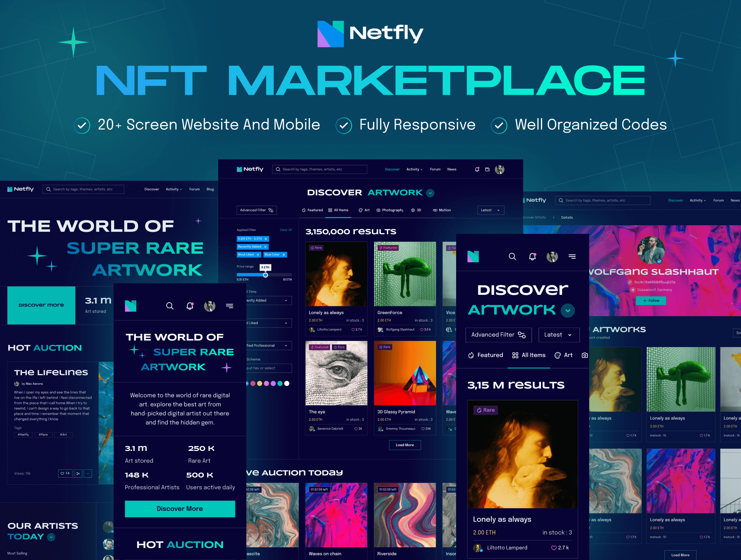Tap bell icon on left mobile homepage
This screenshot has height=560, width=741.
pyautogui.click(x=190, y=306)
